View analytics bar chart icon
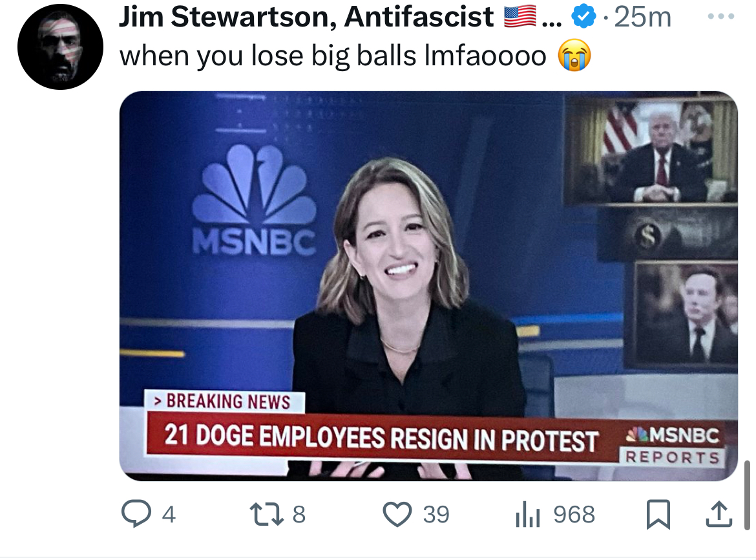This screenshot has width=756, height=560. coord(527,514)
